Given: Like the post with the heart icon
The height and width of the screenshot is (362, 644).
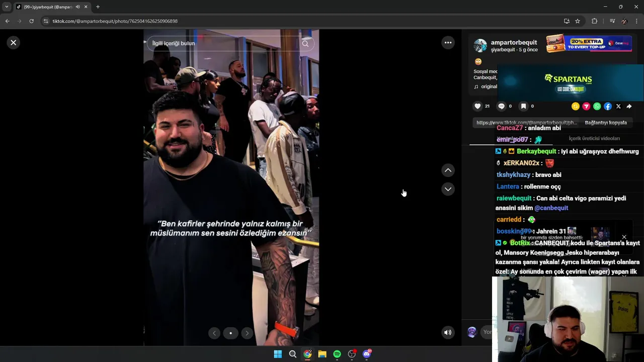Looking at the screenshot, I should (477, 106).
